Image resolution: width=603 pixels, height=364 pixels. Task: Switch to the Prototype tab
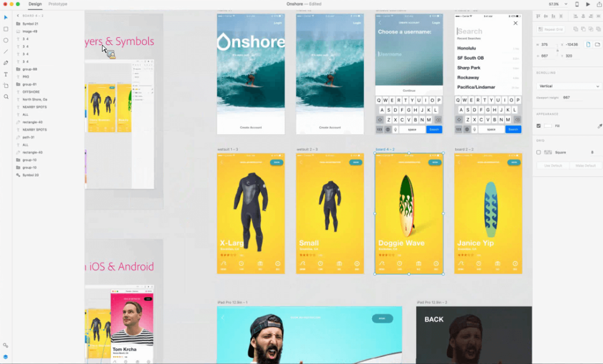58,4
